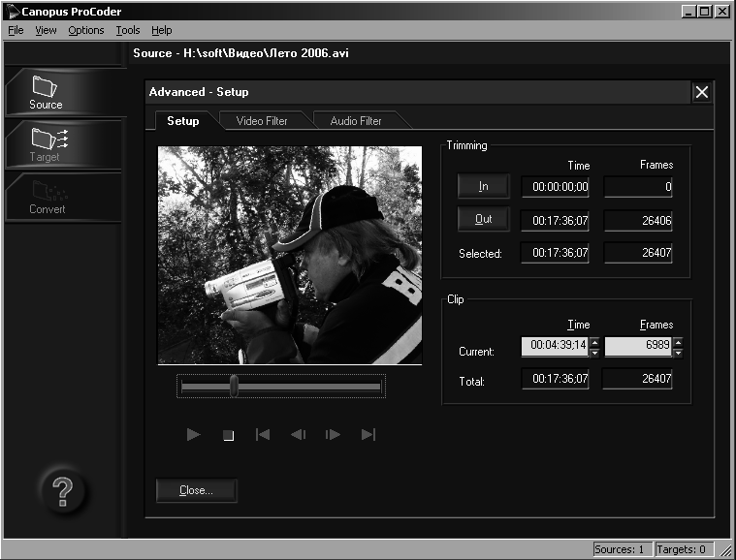The height and width of the screenshot is (560, 736).
Task: Play the video preview
Action: click(x=193, y=435)
